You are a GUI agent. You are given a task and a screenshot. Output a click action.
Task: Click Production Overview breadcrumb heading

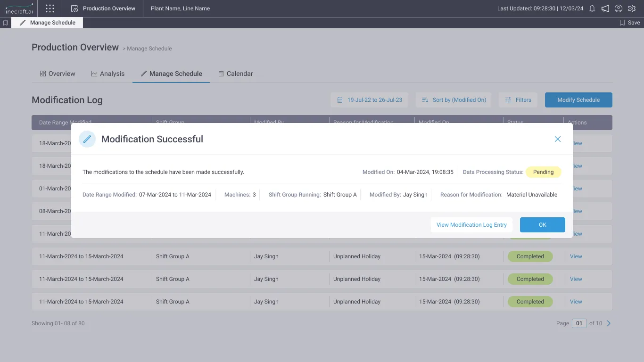[x=75, y=48]
